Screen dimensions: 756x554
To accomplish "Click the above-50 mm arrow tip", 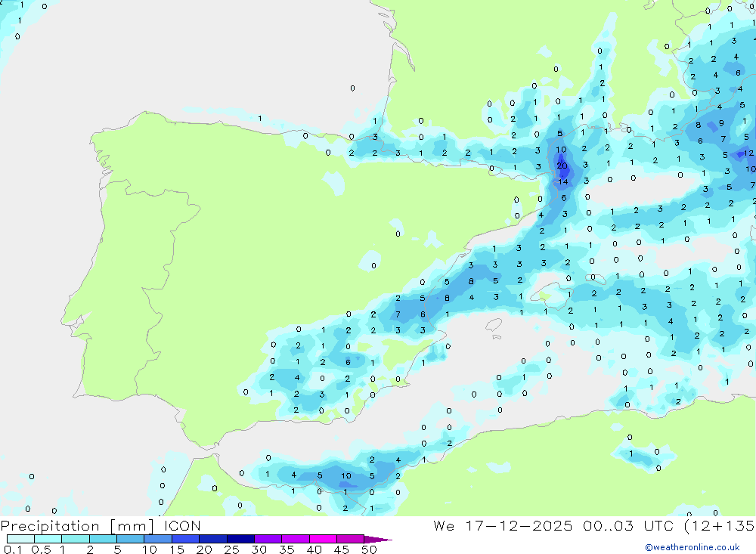I will pos(379,540).
